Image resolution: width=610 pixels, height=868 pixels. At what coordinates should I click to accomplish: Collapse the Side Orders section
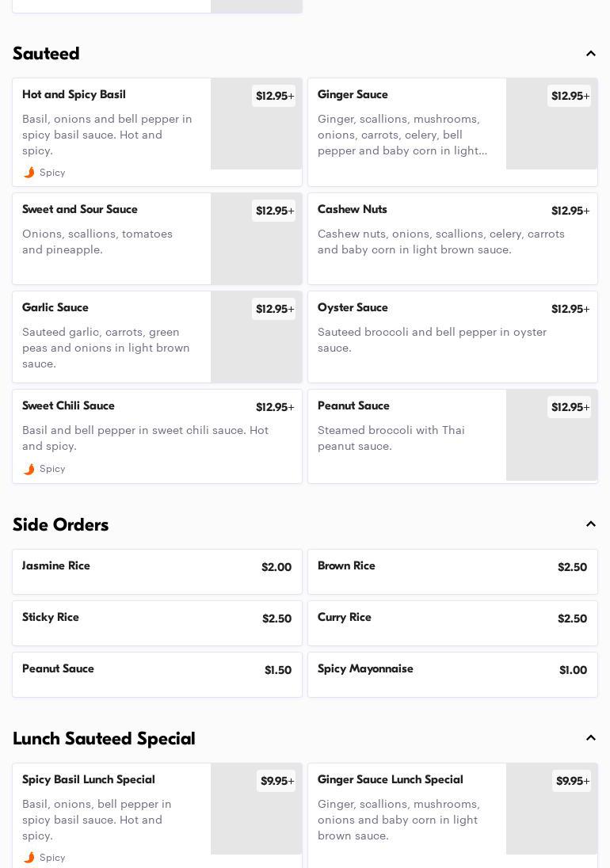[590, 524]
